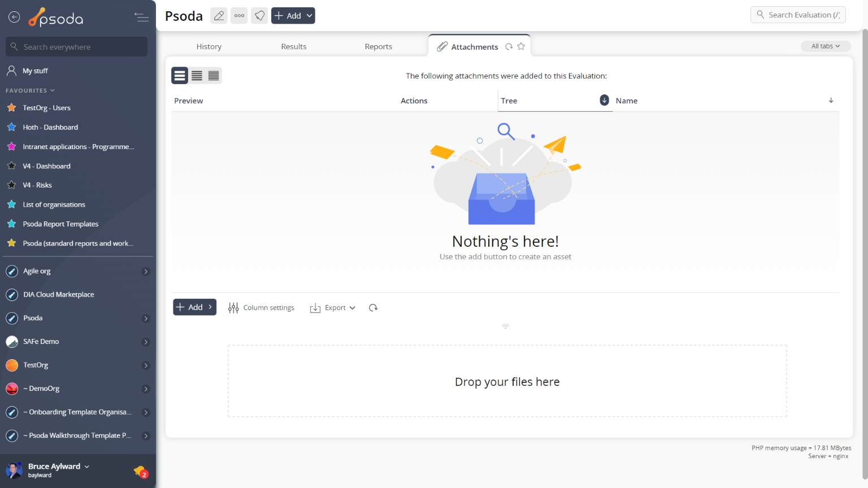
Task: Click the Drop your files here area
Action: pyautogui.click(x=507, y=381)
